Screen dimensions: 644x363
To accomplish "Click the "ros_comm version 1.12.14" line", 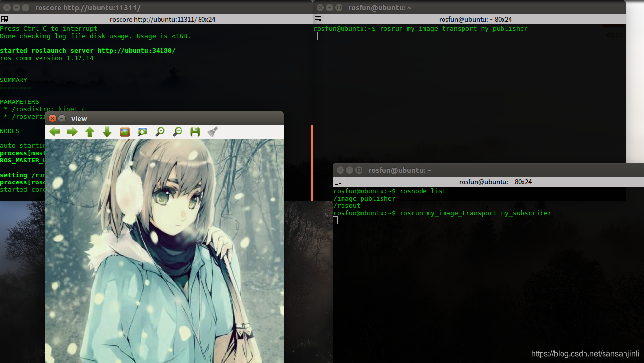I will pyautogui.click(x=47, y=58).
